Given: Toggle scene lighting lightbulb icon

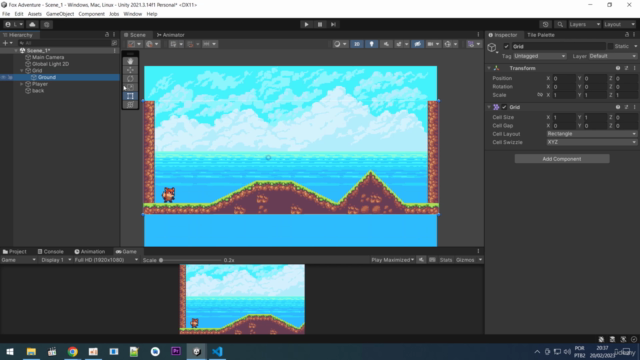Looking at the screenshot, I should [371, 44].
